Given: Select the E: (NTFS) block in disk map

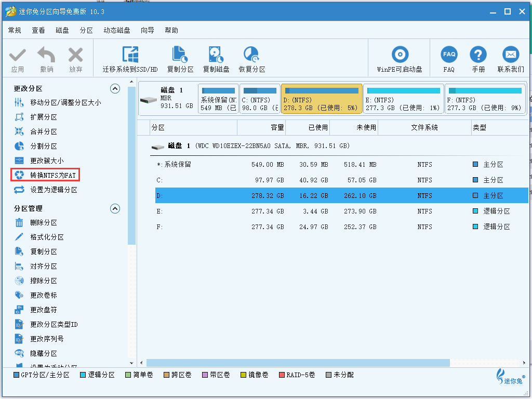Looking at the screenshot, I should click(403, 99).
